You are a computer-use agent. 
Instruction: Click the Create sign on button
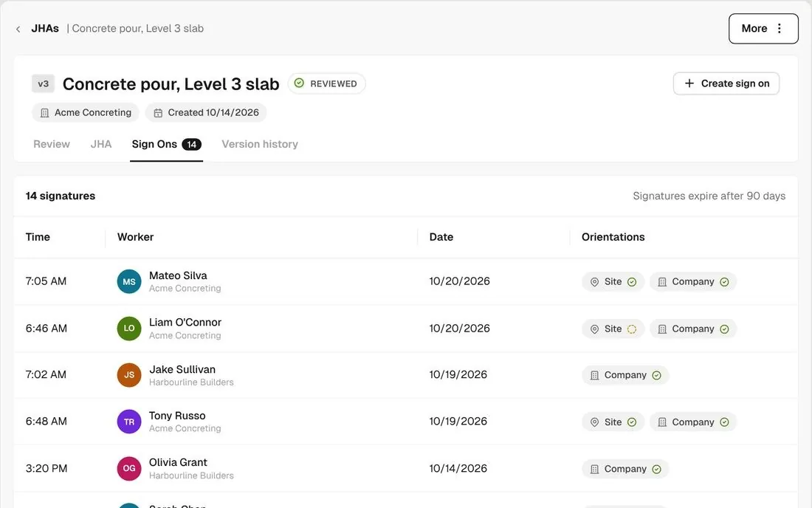pos(726,83)
